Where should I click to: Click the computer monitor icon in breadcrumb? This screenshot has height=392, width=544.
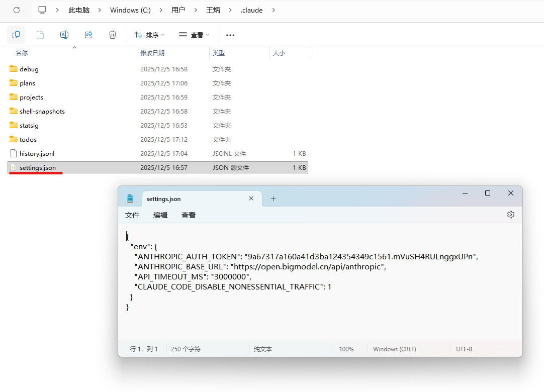42,10
